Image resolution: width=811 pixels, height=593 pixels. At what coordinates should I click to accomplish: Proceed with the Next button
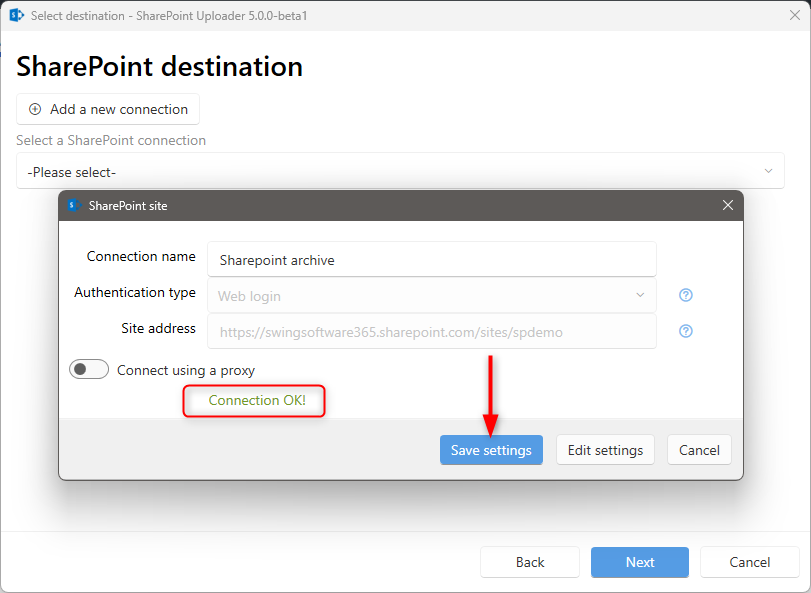[640, 562]
